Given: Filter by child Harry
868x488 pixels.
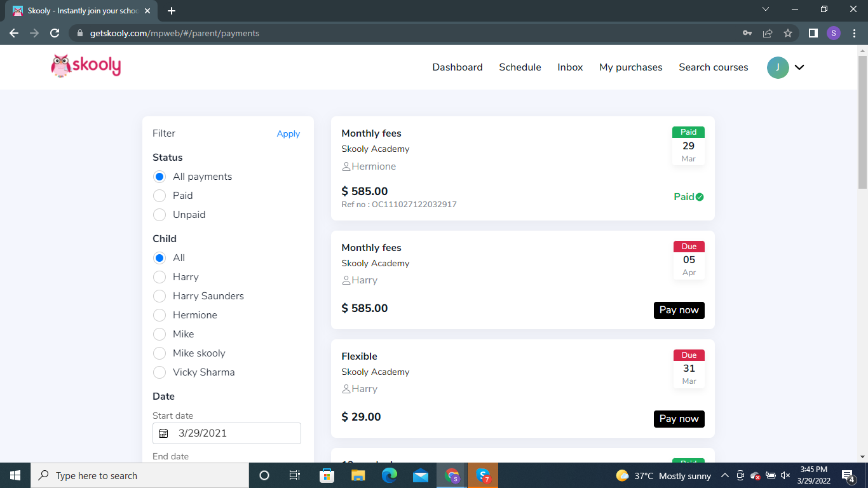Looking at the screenshot, I should 159,277.
